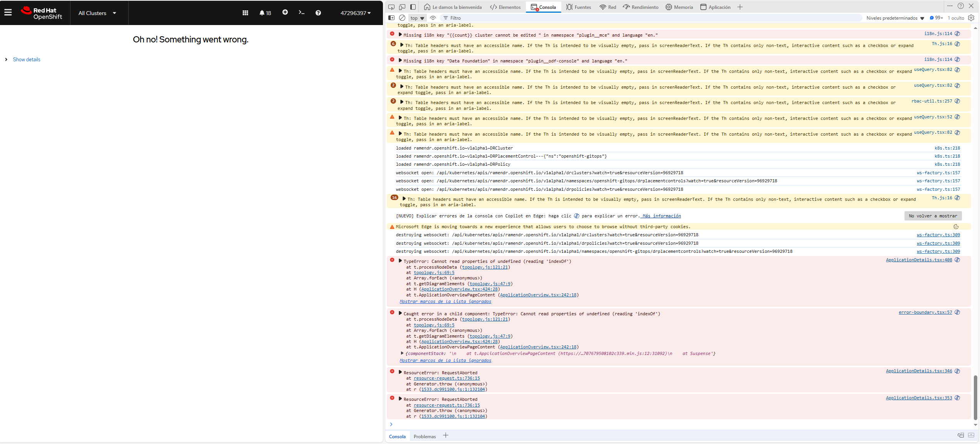Open the application launcher grid icon
The image size is (980, 444).
pos(245,13)
